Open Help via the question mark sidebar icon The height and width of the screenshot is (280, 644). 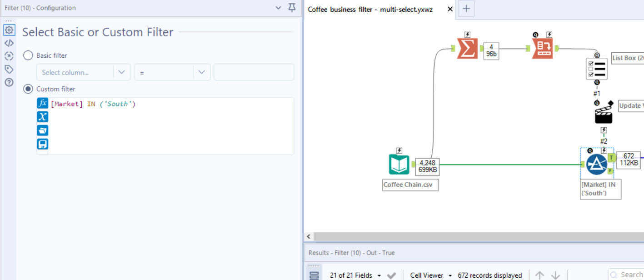[x=9, y=82]
